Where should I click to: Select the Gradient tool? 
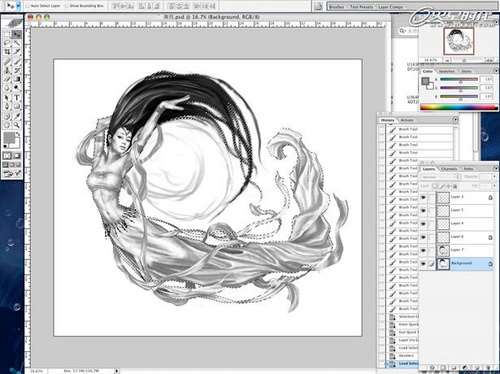17,79
